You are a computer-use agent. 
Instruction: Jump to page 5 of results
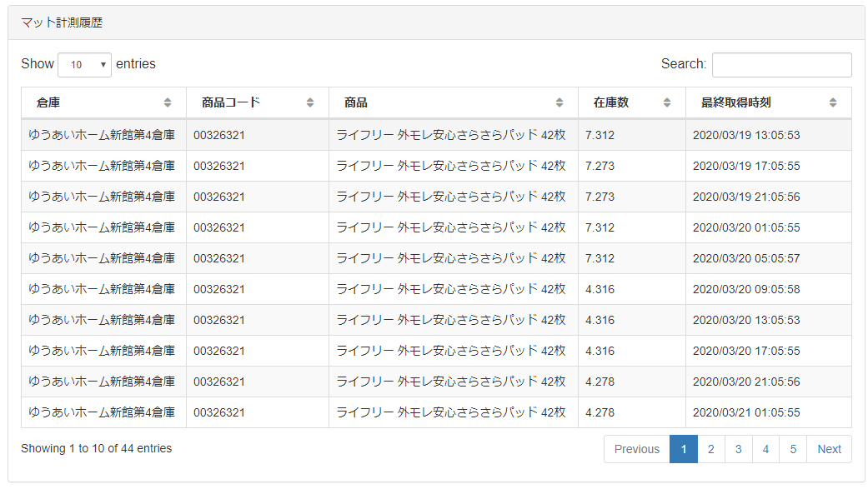(793, 449)
